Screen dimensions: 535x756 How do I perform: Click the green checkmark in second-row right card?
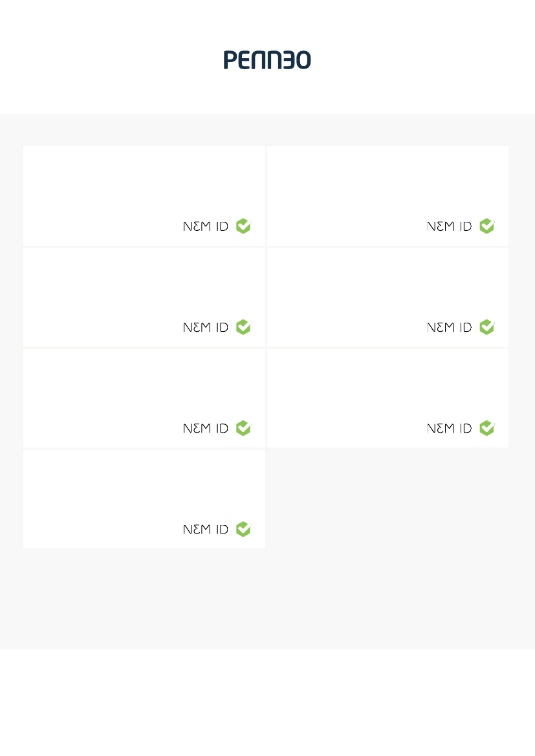click(x=487, y=327)
